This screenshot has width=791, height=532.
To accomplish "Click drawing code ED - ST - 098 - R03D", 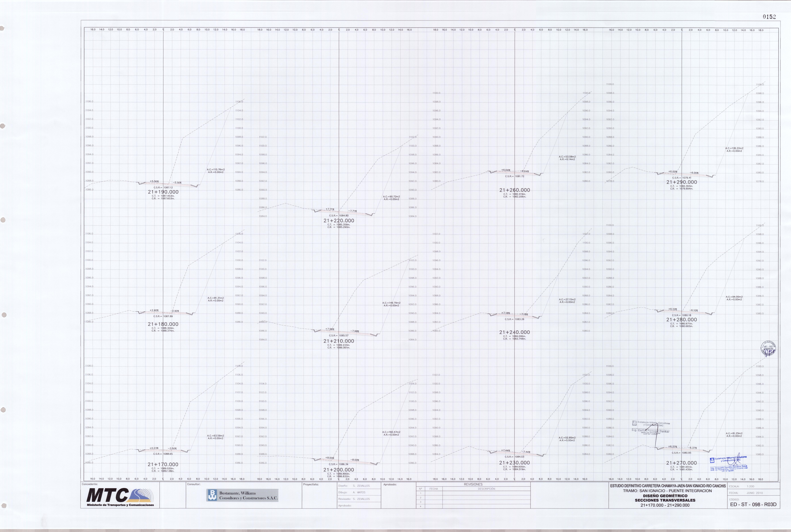I will [x=753, y=505].
